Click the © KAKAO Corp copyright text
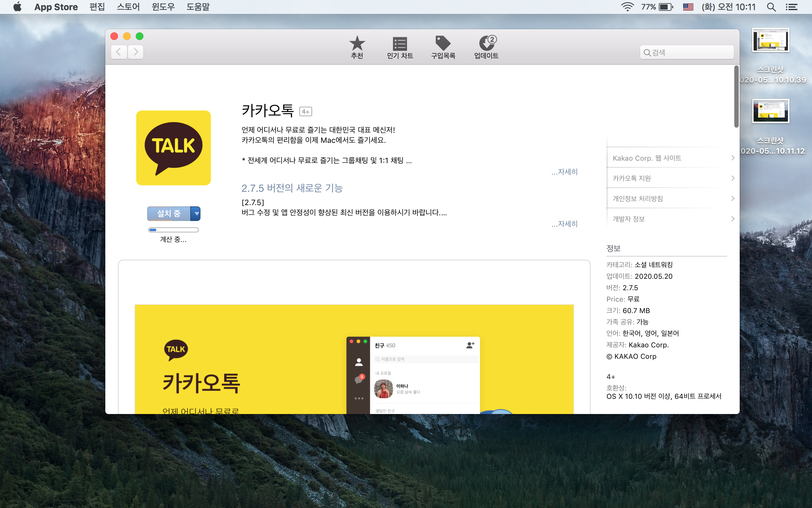The image size is (812, 508). [632, 357]
